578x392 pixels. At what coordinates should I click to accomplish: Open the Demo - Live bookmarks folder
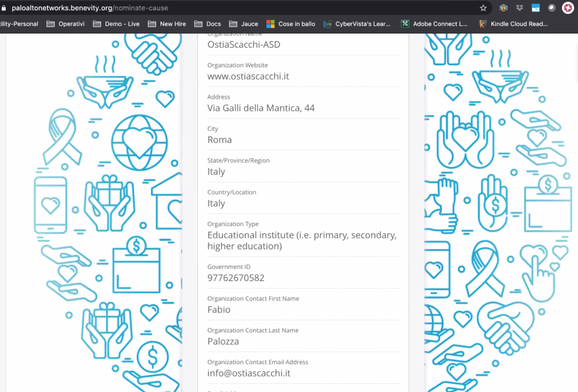click(116, 24)
